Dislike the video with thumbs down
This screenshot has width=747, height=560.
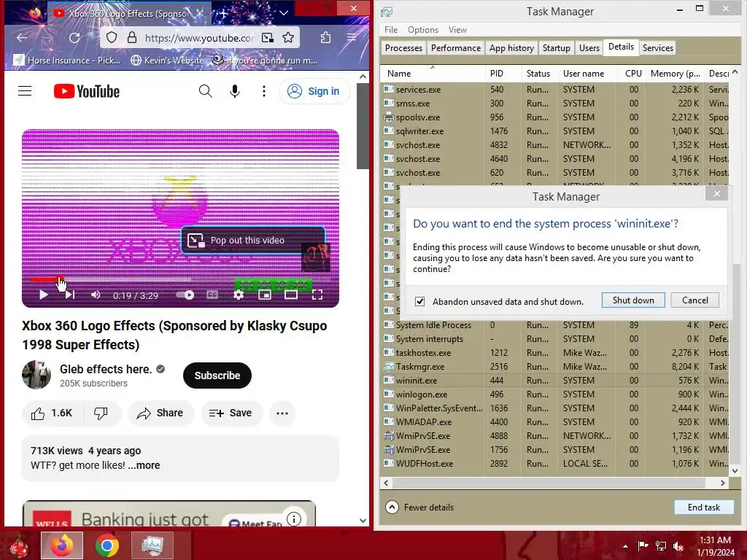point(101,413)
